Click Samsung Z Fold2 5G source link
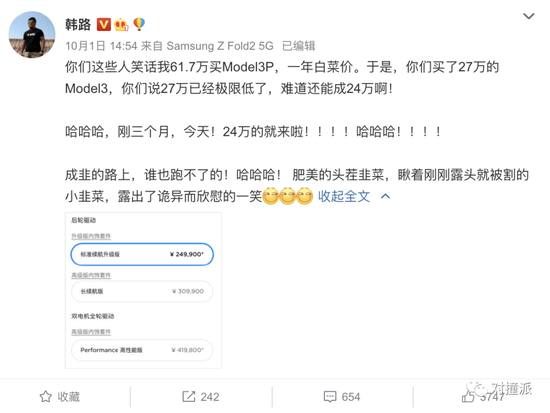Image resolution: width=550 pixels, height=413 pixels. pos(220,46)
